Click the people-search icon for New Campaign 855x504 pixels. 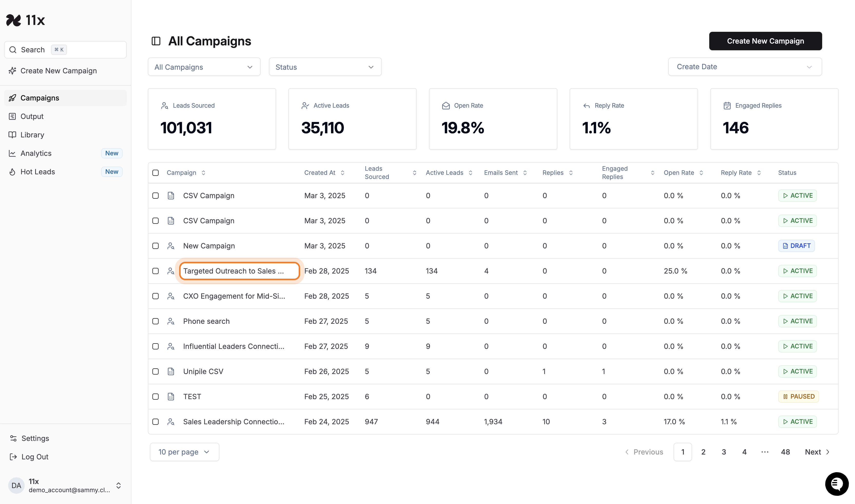pos(171,246)
